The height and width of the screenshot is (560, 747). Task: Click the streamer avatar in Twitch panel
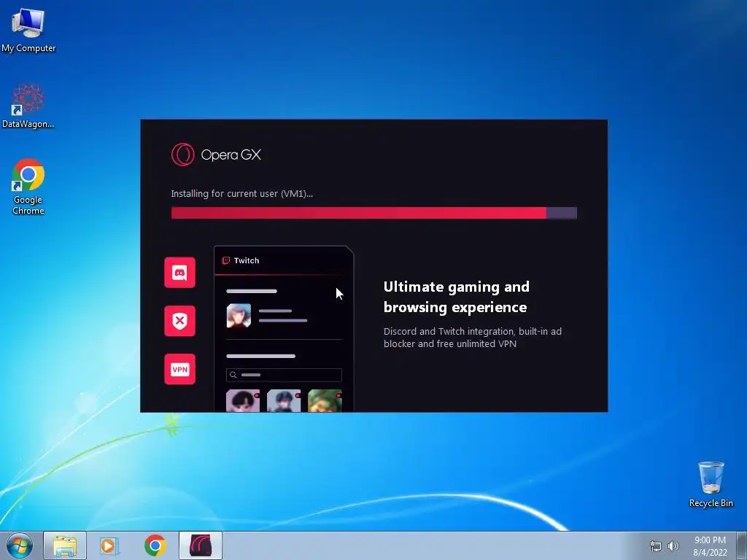coord(239,316)
